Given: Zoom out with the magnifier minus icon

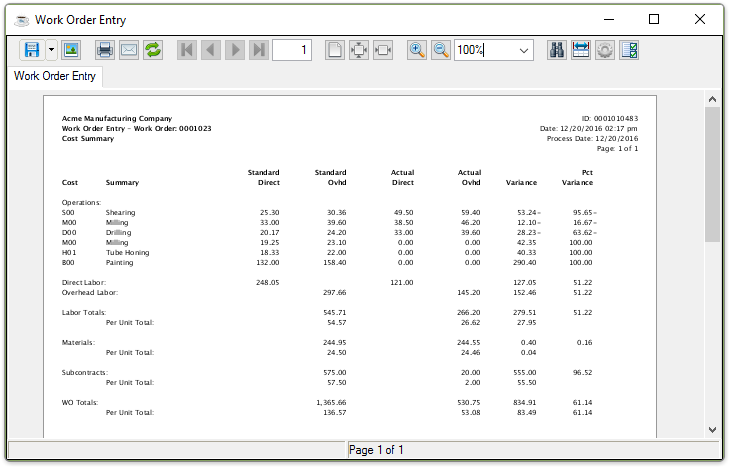Looking at the screenshot, I should pos(441,50).
